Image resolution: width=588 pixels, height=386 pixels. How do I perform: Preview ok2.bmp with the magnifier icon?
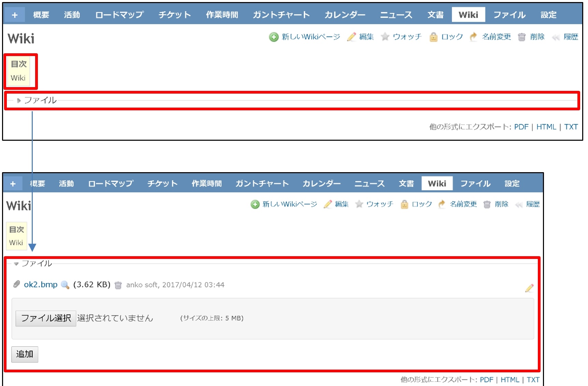65,285
